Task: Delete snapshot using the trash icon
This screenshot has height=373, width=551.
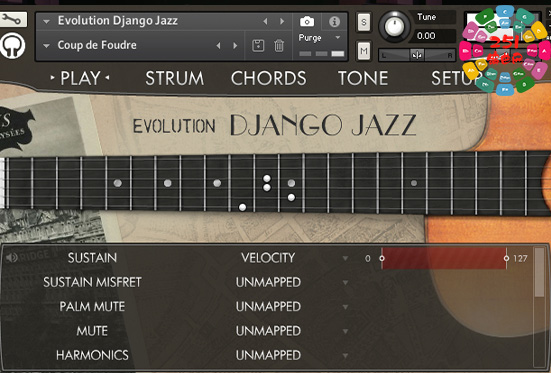Action: [x=279, y=46]
